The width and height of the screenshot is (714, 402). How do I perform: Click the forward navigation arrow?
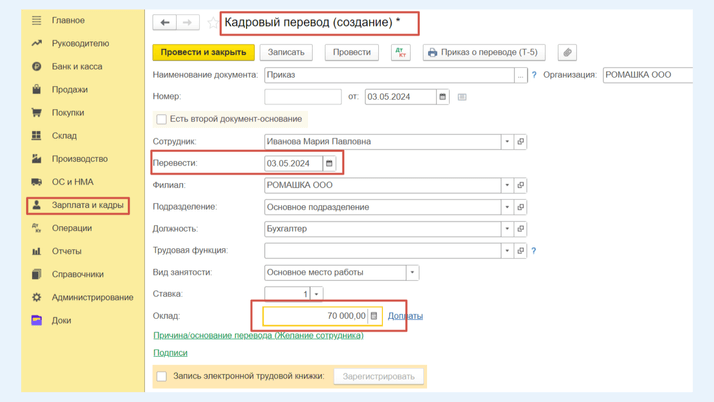coord(188,22)
